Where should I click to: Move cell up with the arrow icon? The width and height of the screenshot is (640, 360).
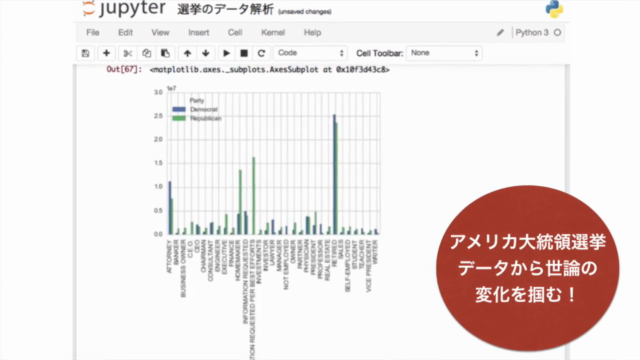coord(187,53)
